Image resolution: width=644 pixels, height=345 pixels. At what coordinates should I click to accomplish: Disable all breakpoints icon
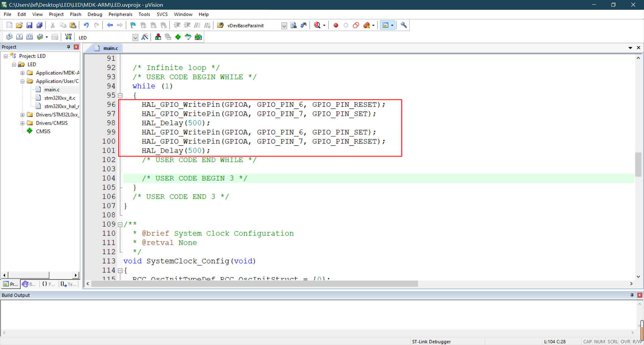tap(356, 25)
